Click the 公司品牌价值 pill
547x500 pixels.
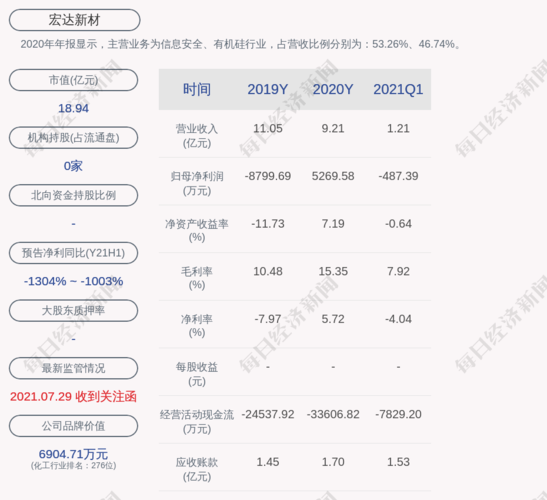coord(73,426)
